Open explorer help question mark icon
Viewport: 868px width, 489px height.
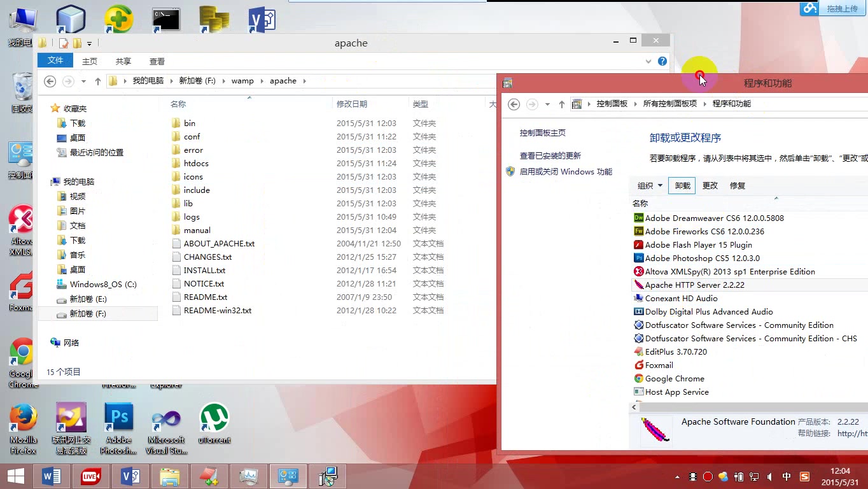tap(662, 61)
